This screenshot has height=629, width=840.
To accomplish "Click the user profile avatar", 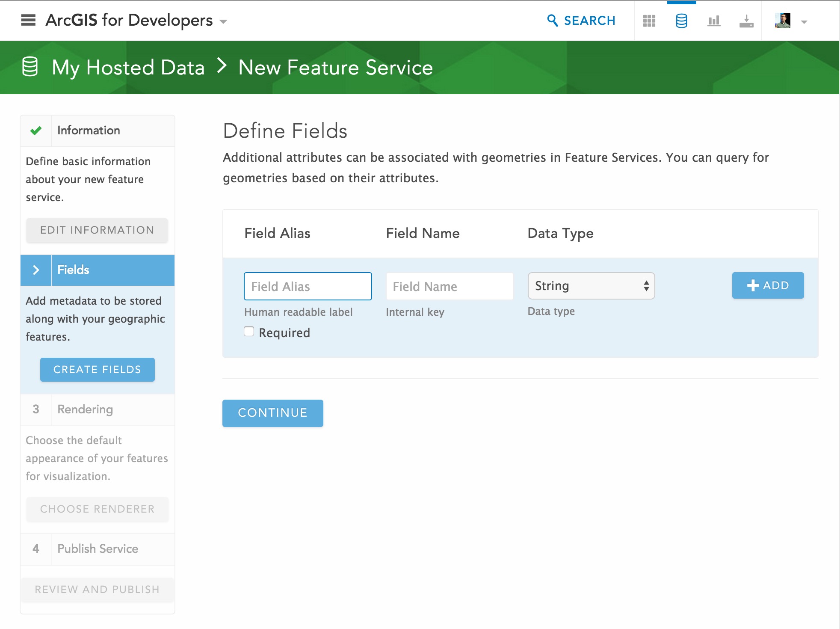I will click(782, 21).
